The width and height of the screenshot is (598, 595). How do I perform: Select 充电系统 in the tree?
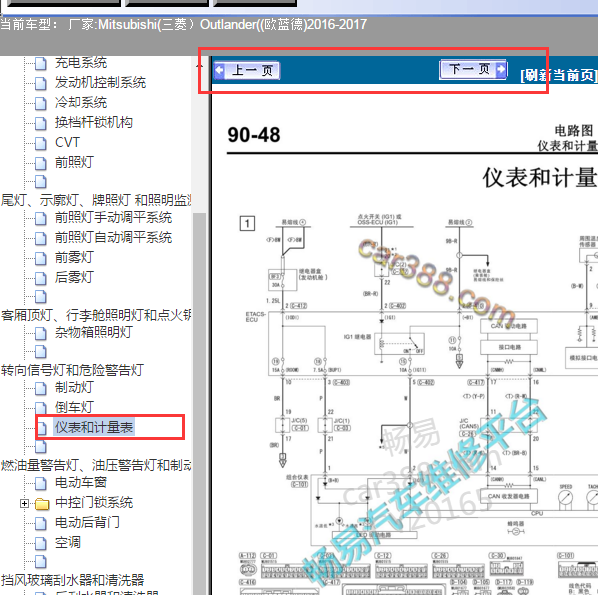click(x=81, y=63)
